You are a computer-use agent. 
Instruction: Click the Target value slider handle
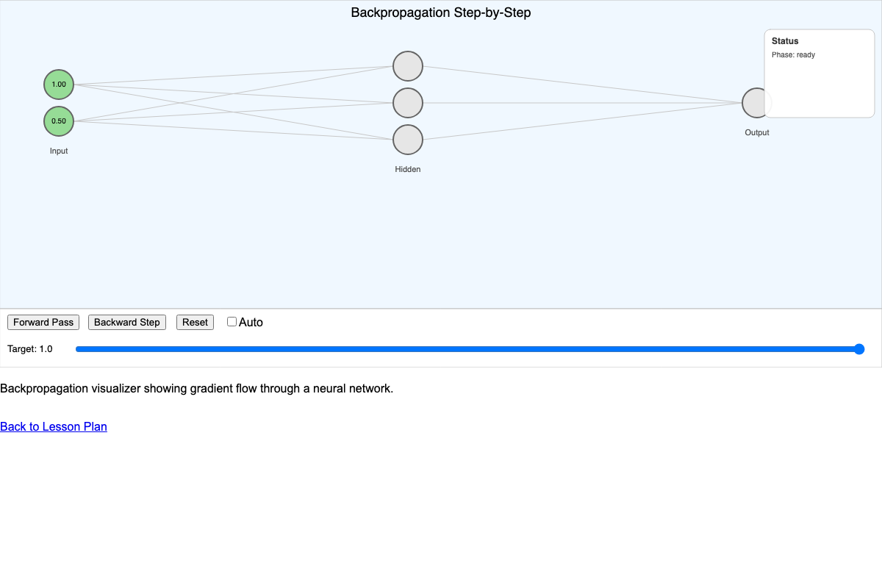(858, 349)
